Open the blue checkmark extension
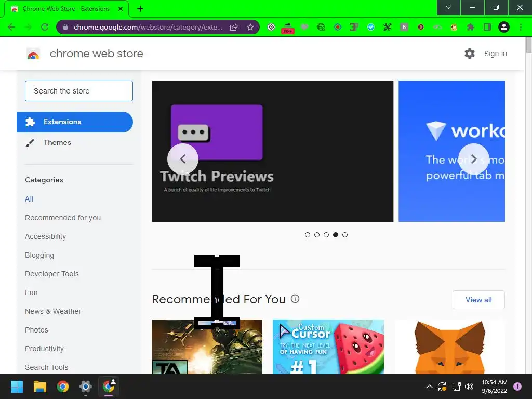This screenshot has width=532, height=399. 371,27
